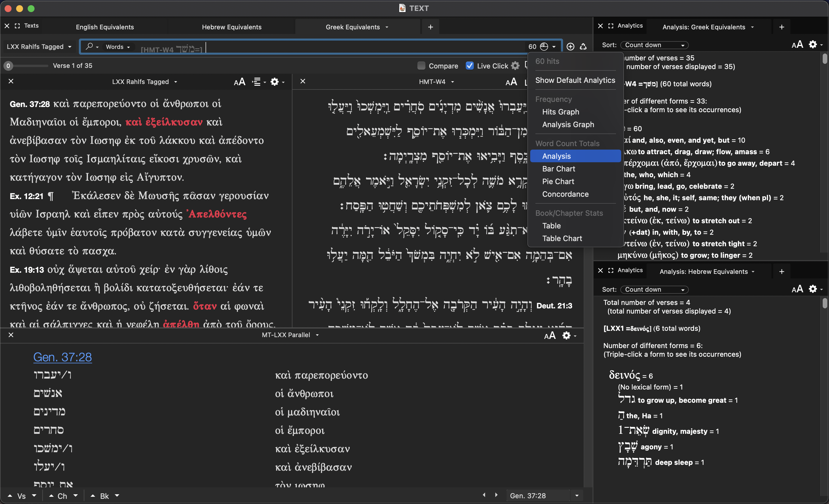Click the add search tab plus icon
829x504 pixels.
[x=430, y=27]
